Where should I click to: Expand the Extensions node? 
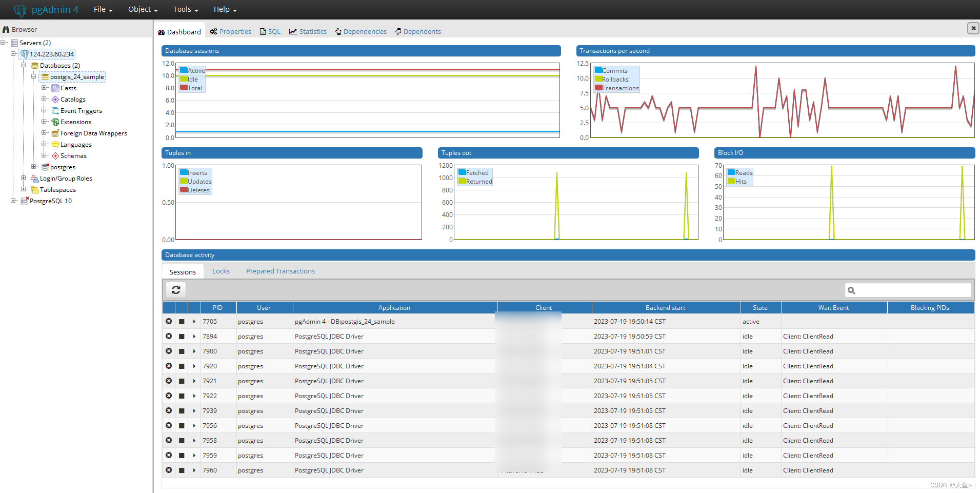click(44, 122)
